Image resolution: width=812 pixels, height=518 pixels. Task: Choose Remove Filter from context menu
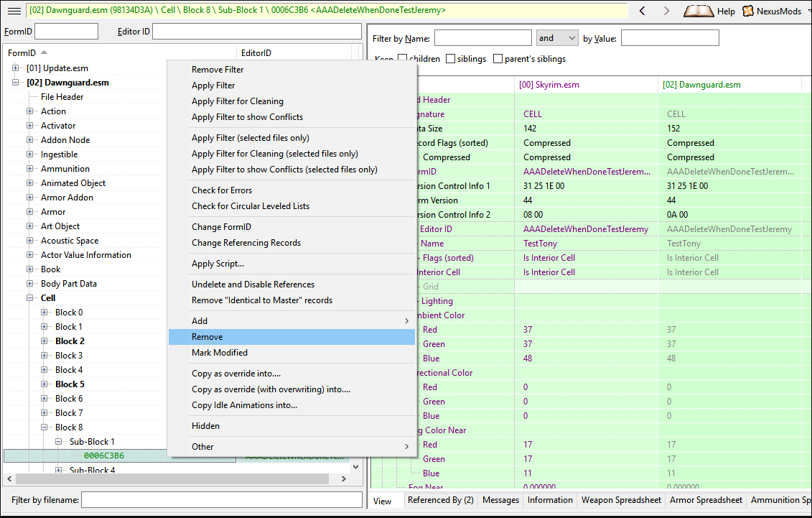pos(292,70)
